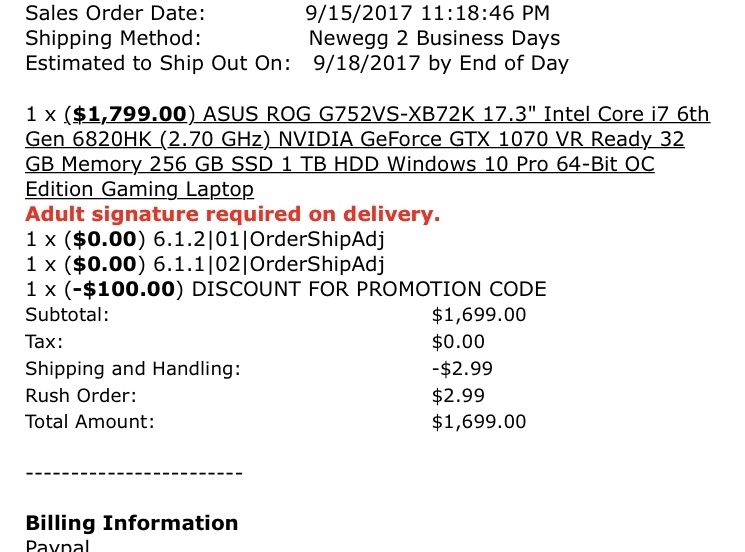Open the ASUS ROG G752VS-XB72K product link
745x552 pixels.
pyautogui.click(x=368, y=152)
